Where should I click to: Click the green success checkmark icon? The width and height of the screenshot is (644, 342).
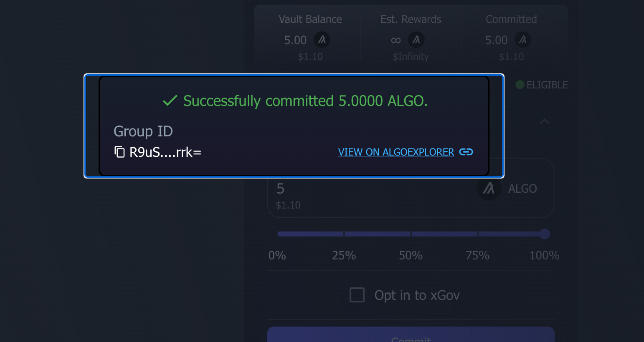(170, 101)
